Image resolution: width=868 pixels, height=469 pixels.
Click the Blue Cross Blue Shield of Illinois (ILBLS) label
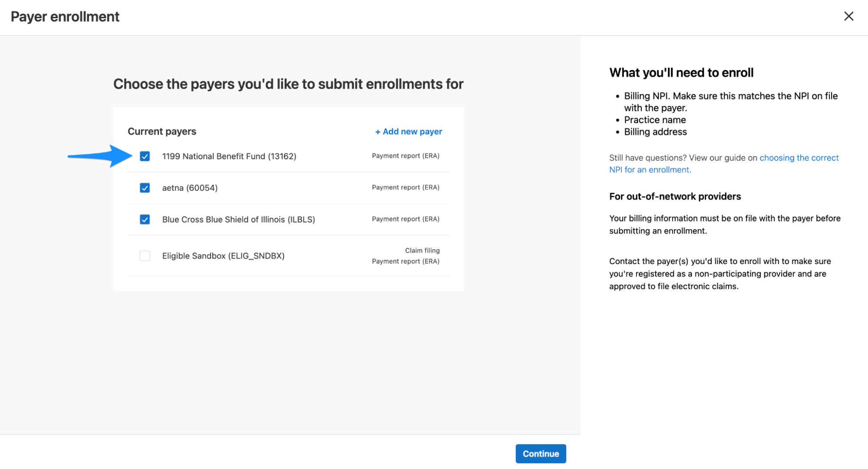[238, 219]
